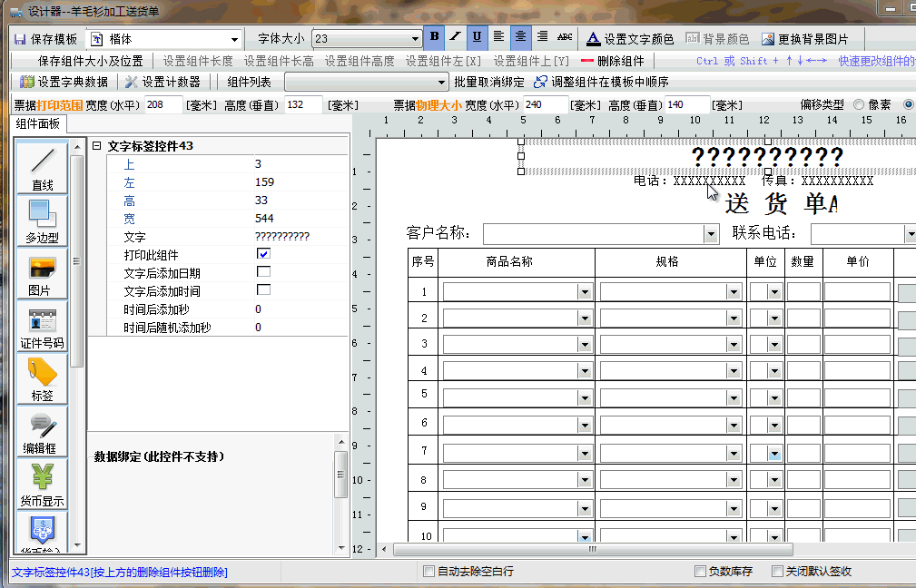Open the font name 楷体 dropdown
The height and width of the screenshot is (588, 916).
click(235, 39)
